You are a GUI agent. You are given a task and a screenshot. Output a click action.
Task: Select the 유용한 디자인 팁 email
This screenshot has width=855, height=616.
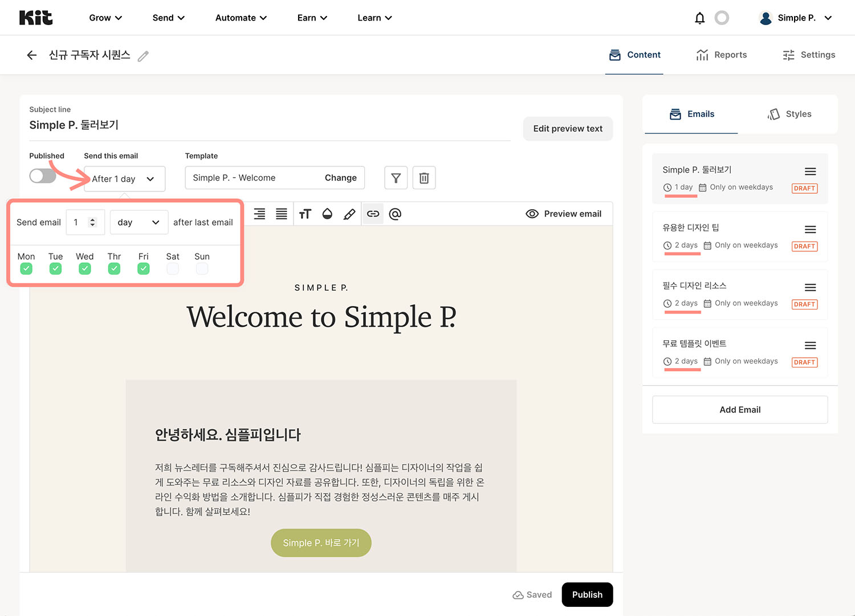(740, 236)
